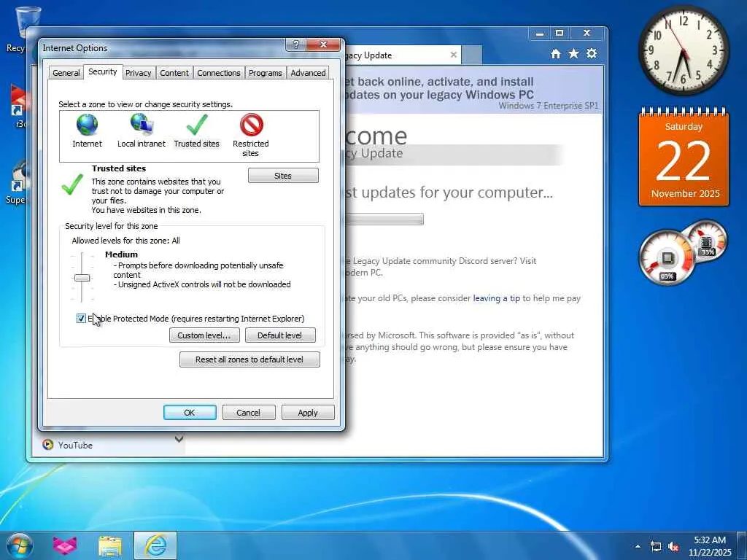Viewport: 747px width, 560px height.
Task: Click the calendar gadget showing 22
Action: (x=684, y=157)
